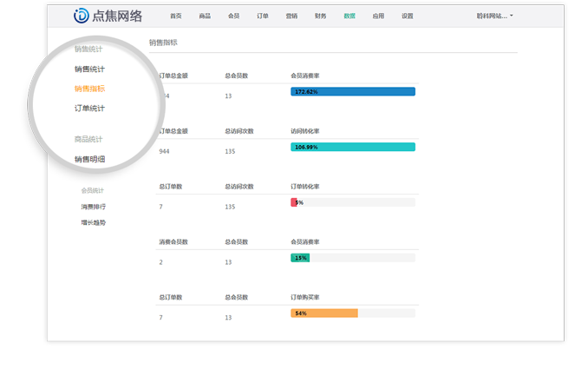Click the active 数据 data menu
The height and width of the screenshot is (376, 588).
pyautogui.click(x=350, y=16)
